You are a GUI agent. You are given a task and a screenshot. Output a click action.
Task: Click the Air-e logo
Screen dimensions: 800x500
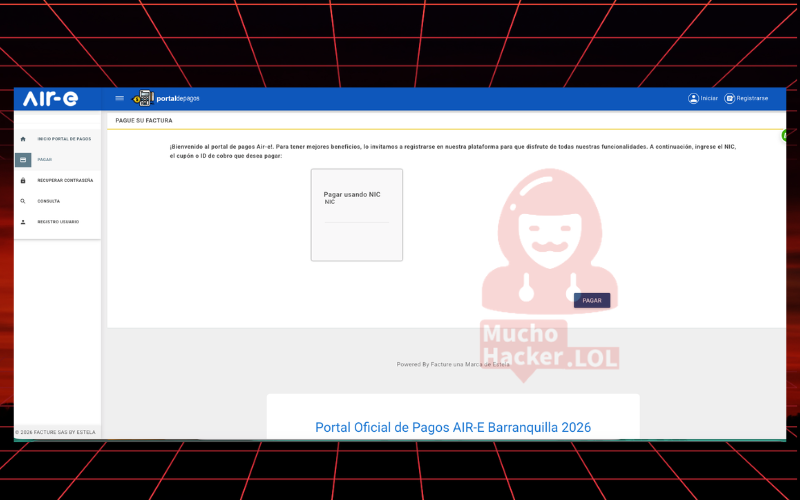pyautogui.click(x=51, y=98)
